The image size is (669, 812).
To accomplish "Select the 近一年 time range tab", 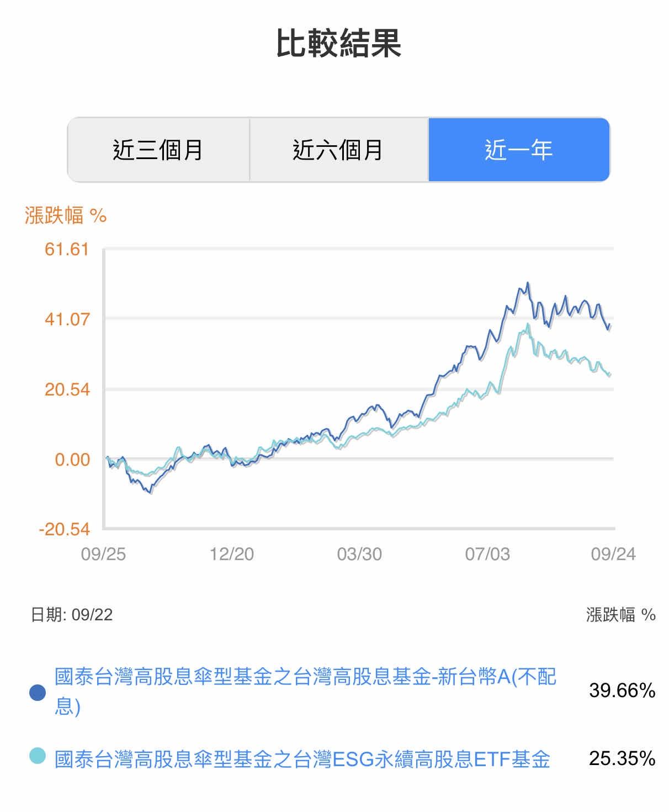I will 519,150.
